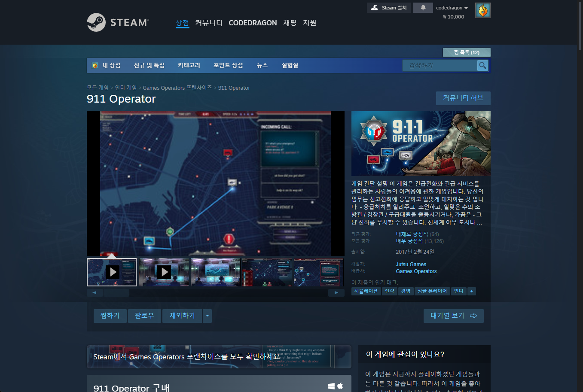Click the codedragon flame avatar
Image resolution: width=583 pixels, height=392 pixels.
click(483, 10)
